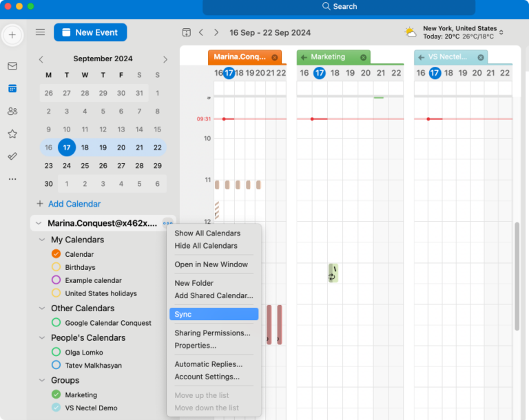The height and width of the screenshot is (420, 529).
Task: Go to next week arrow in toolbar
Action: click(216, 32)
